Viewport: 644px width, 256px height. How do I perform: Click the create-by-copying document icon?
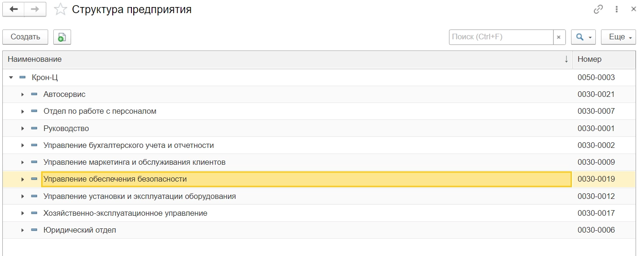coord(62,37)
